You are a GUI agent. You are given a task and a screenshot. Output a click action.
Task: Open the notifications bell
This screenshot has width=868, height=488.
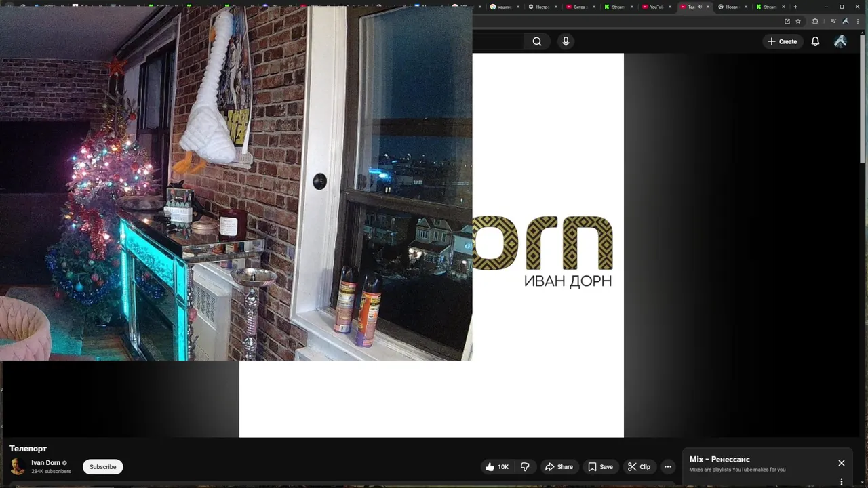click(815, 41)
